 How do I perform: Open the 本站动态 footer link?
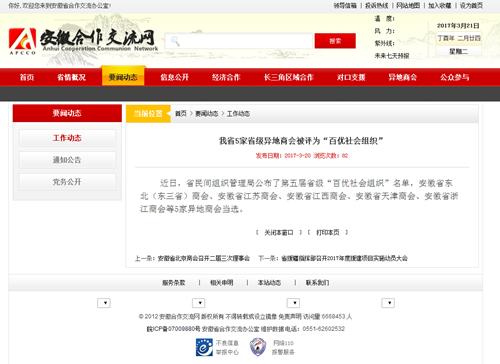click(x=269, y=283)
